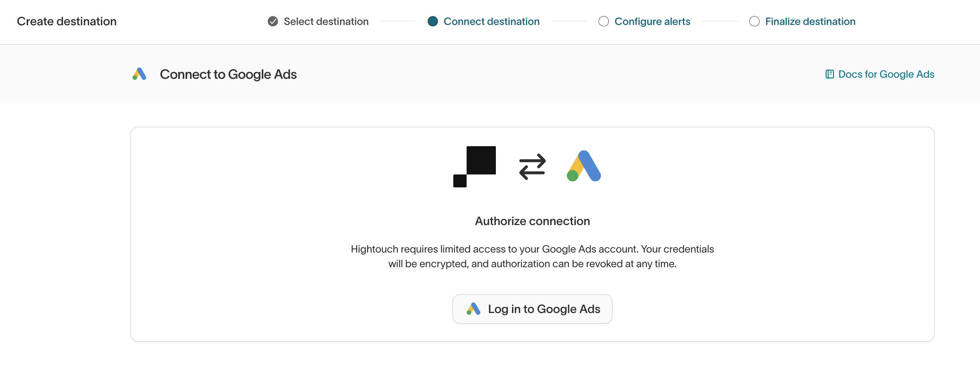Image resolution: width=980 pixels, height=368 pixels.
Task: Click the completed checkmark beside Select destination
Action: [x=273, y=21]
